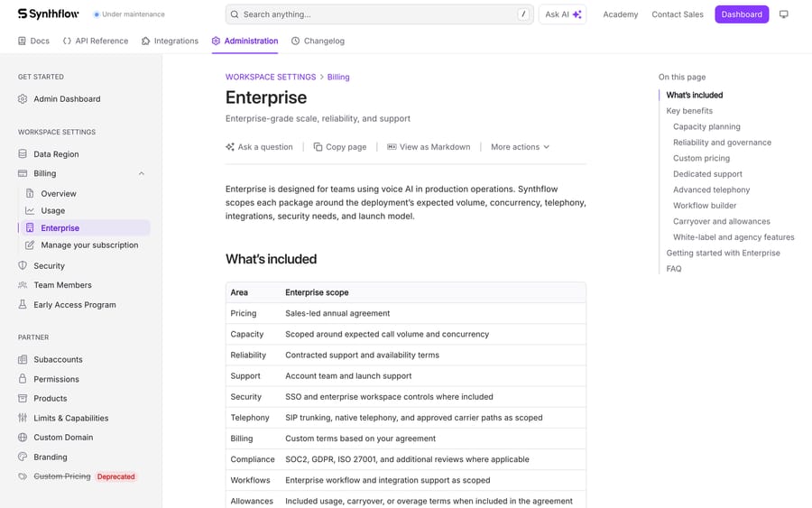Jump to Custom pricing section
The width and height of the screenshot is (812, 508).
tap(701, 158)
